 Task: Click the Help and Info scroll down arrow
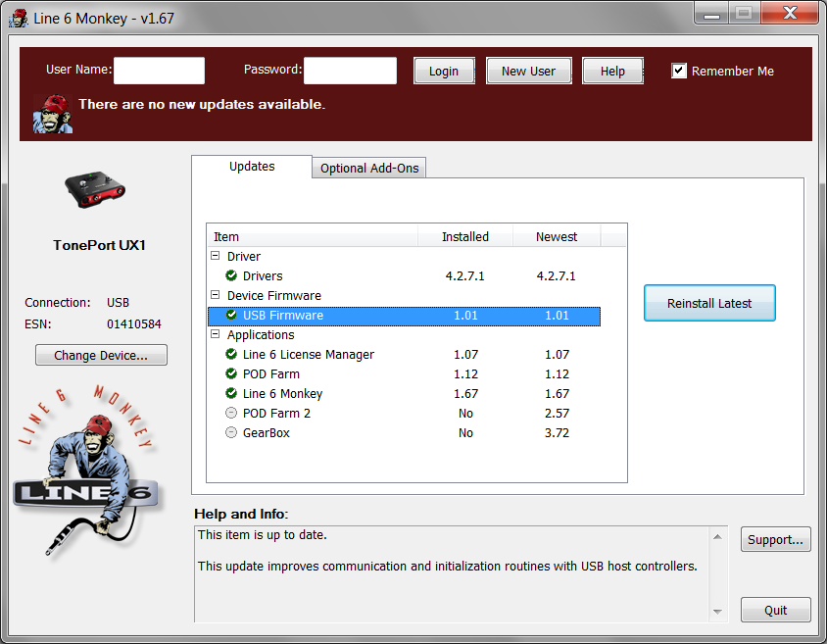[717, 612]
